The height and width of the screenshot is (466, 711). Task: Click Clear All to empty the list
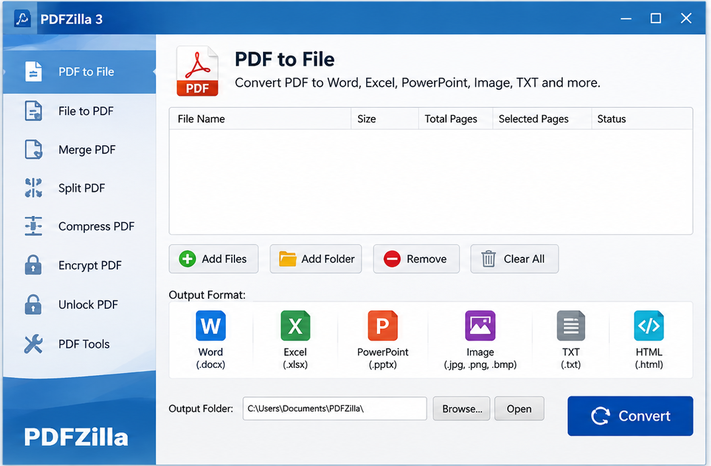click(x=514, y=259)
